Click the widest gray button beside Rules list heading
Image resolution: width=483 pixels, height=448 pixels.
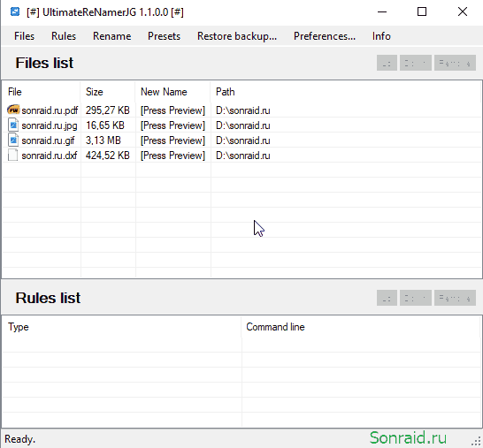455,298
